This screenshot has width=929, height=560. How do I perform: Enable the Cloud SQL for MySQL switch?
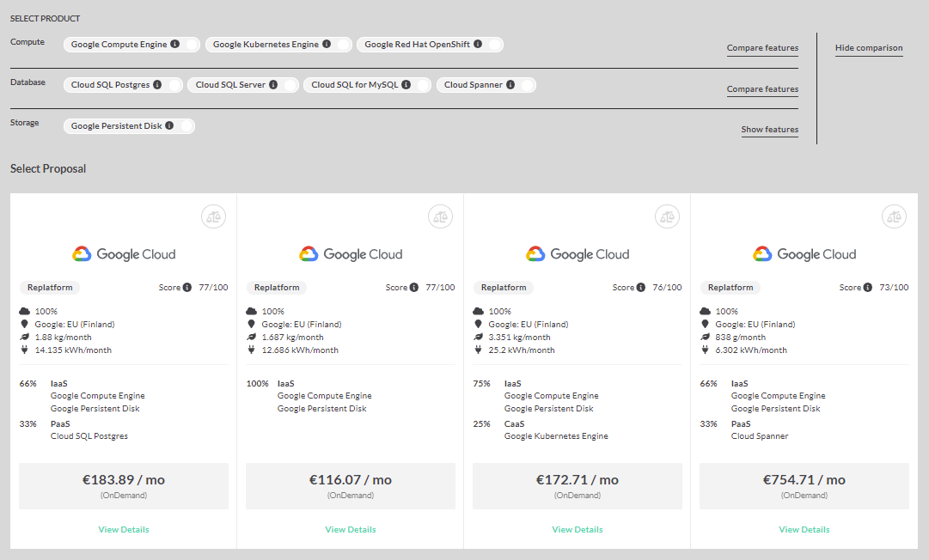tap(423, 85)
